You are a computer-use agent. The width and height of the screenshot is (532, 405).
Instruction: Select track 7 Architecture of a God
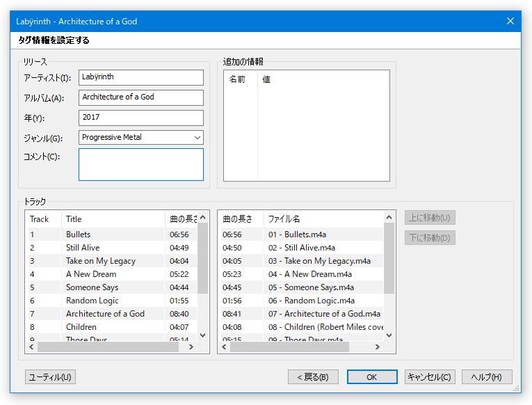[112, 314]
